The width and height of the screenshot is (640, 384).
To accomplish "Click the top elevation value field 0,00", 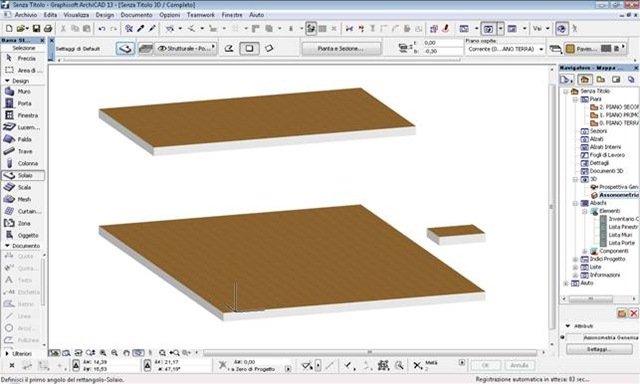I will 442,42.
